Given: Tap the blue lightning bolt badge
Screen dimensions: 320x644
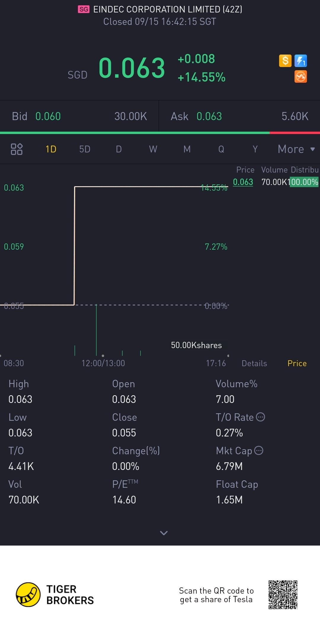Looking at the screenshot, I should coord(301,61).
